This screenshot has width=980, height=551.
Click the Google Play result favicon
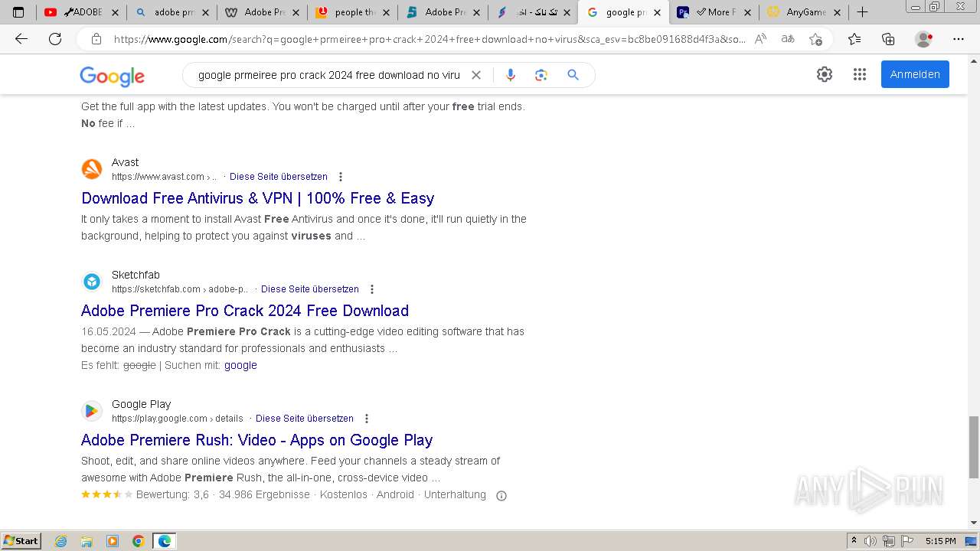[x=92, y=411]
